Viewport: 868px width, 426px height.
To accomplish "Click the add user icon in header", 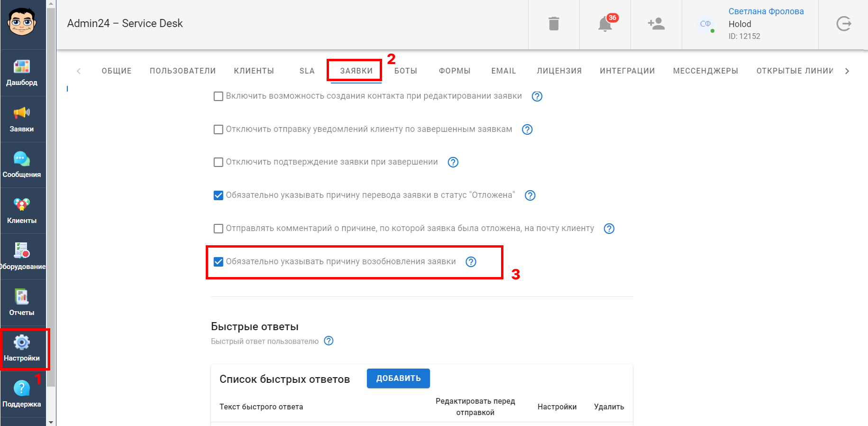I will (x=656, y=24).
